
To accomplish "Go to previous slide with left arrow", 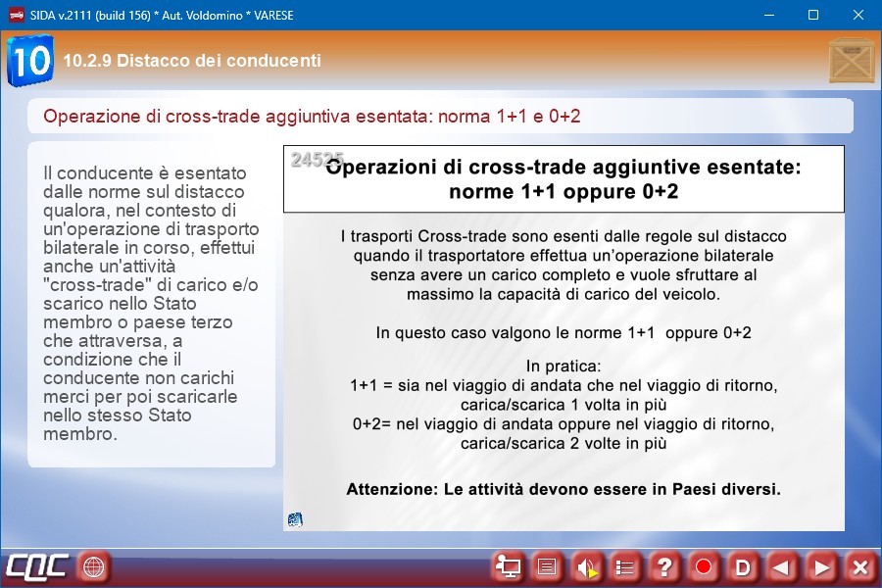I will click(x=781, y=566).
